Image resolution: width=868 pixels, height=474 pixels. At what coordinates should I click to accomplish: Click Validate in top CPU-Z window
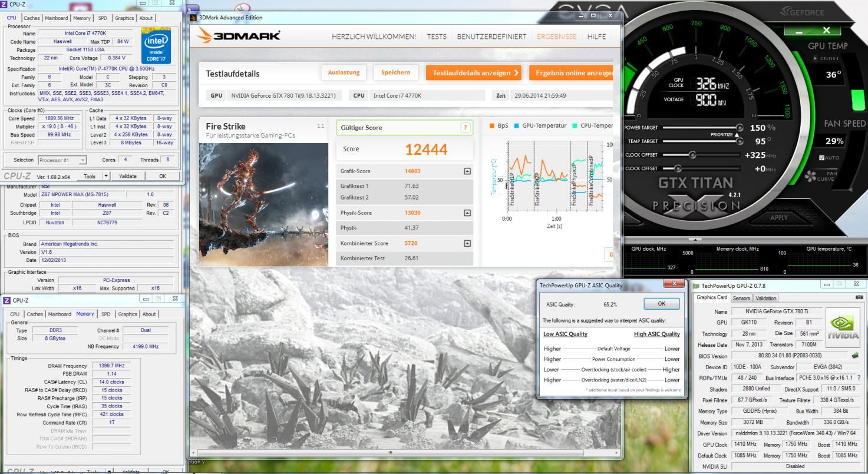click(128, 176)
